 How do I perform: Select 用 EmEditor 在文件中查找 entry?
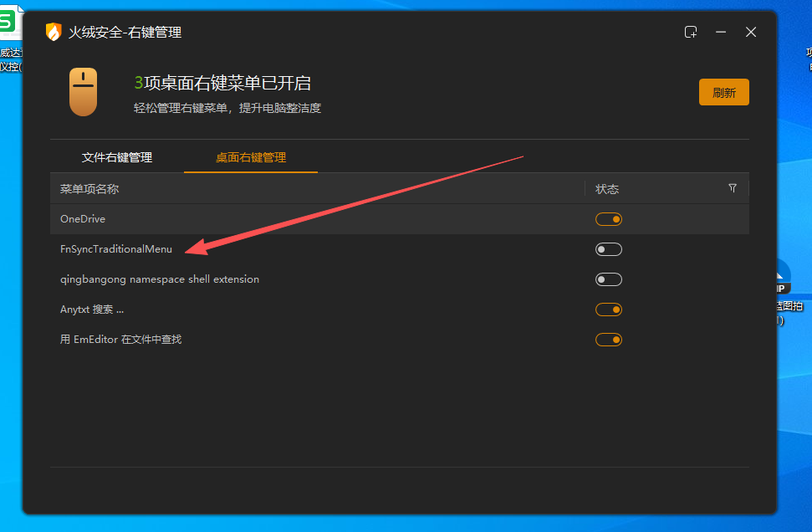point(120,340)
